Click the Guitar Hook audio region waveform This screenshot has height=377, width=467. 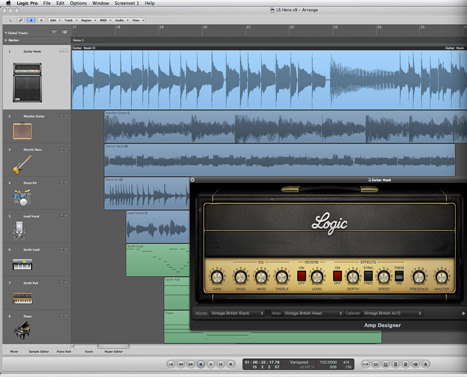269,79
